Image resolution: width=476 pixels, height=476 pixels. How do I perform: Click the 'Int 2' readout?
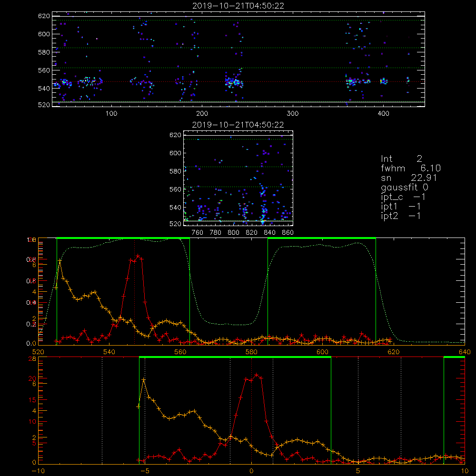[401, 159]
